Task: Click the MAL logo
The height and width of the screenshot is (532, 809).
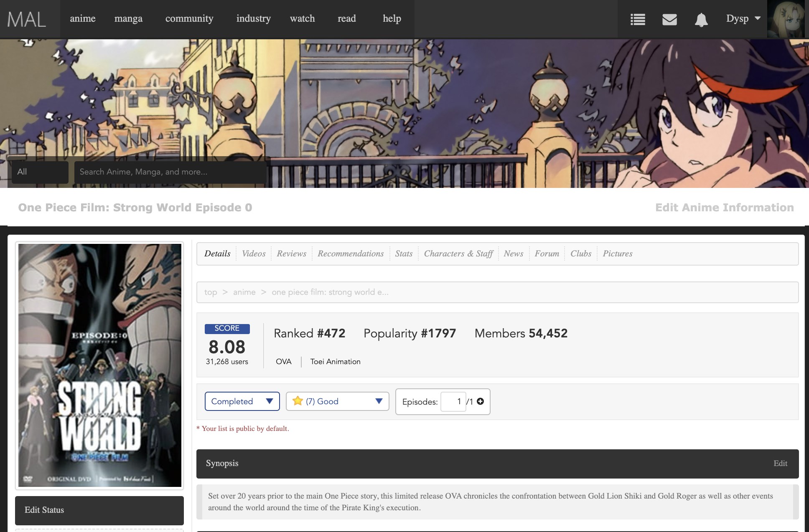Action: click(x=27, y=19)
